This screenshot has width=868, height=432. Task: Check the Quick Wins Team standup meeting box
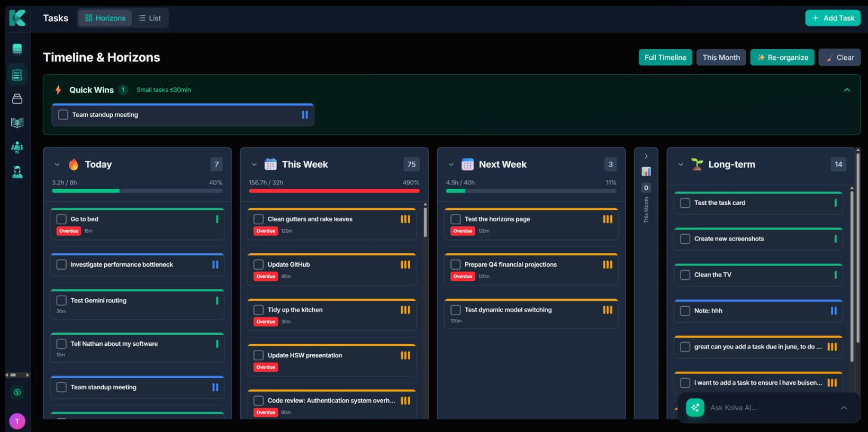(x=63, y=115)
